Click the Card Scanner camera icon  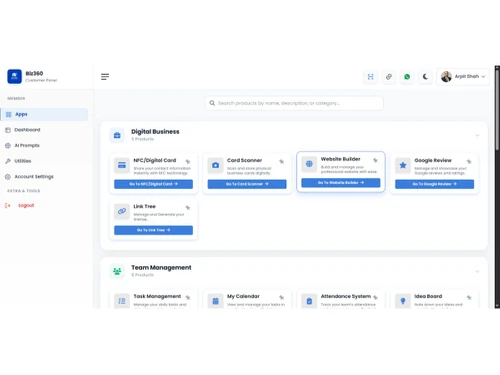click(x=216, y=165)
